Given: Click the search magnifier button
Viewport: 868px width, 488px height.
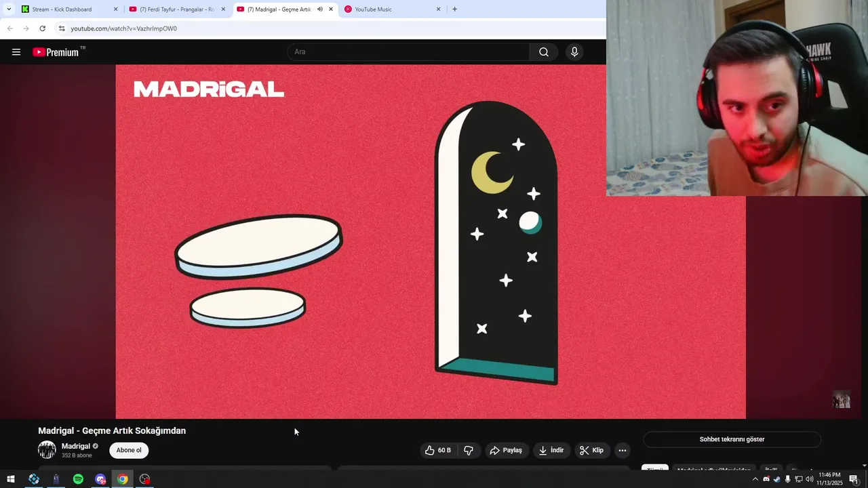Looking at the screenshot, I should tap(544, 52).
